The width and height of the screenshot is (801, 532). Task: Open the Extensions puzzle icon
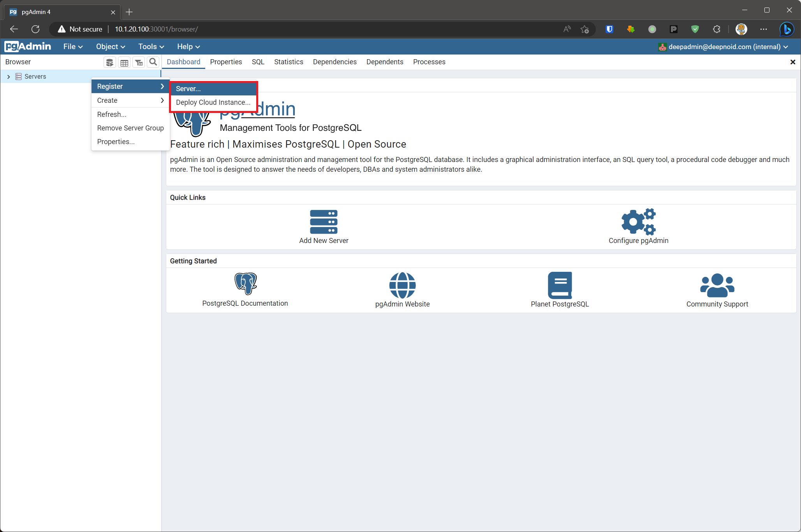tap(716, 29)
